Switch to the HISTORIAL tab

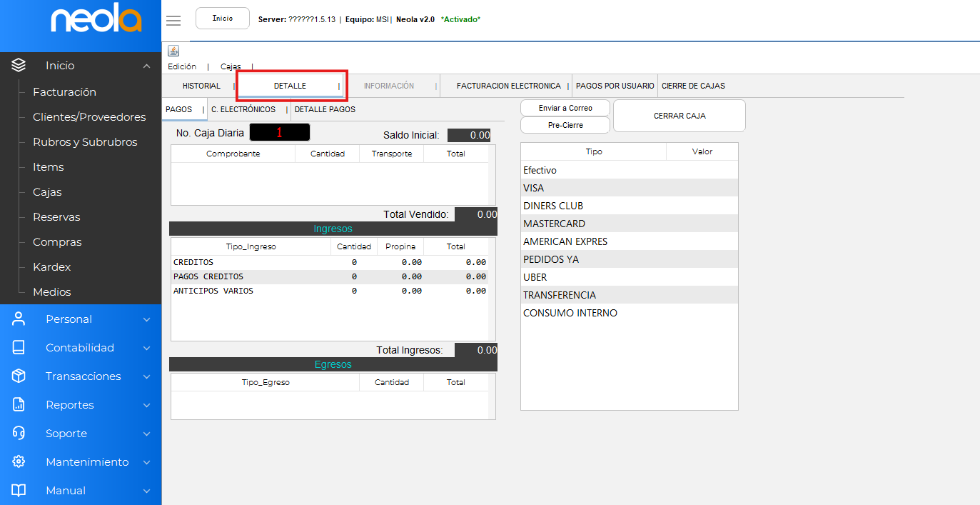click(201, 86)
